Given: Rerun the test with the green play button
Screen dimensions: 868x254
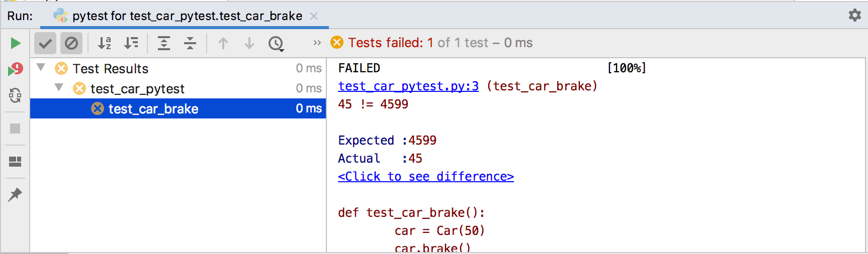Looking at the screenshot, I should tap(16, 43).
